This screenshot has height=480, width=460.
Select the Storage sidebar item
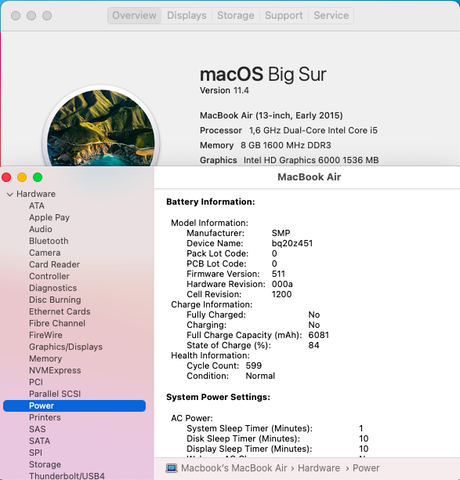[x=45, y=465]
